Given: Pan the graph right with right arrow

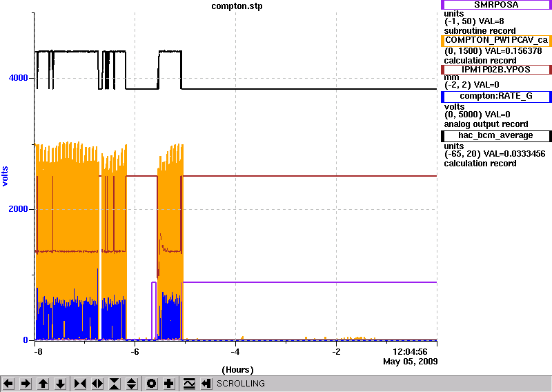Looking at the screenshot, I should click(x=26, y=383).
